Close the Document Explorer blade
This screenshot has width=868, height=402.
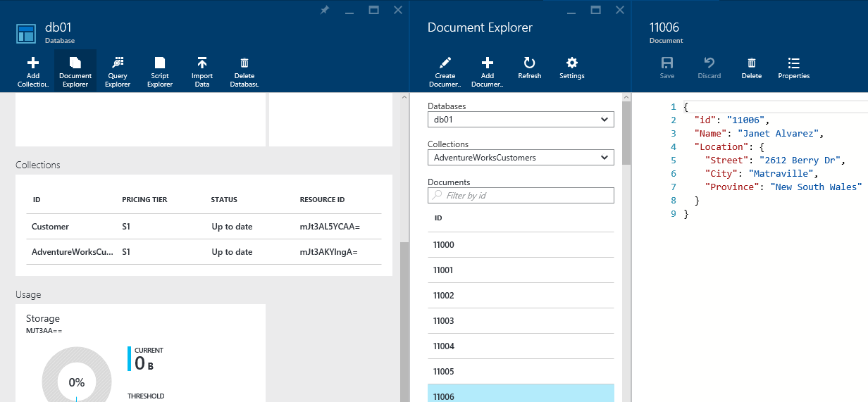pyautogui.click(x=620, y=10)
